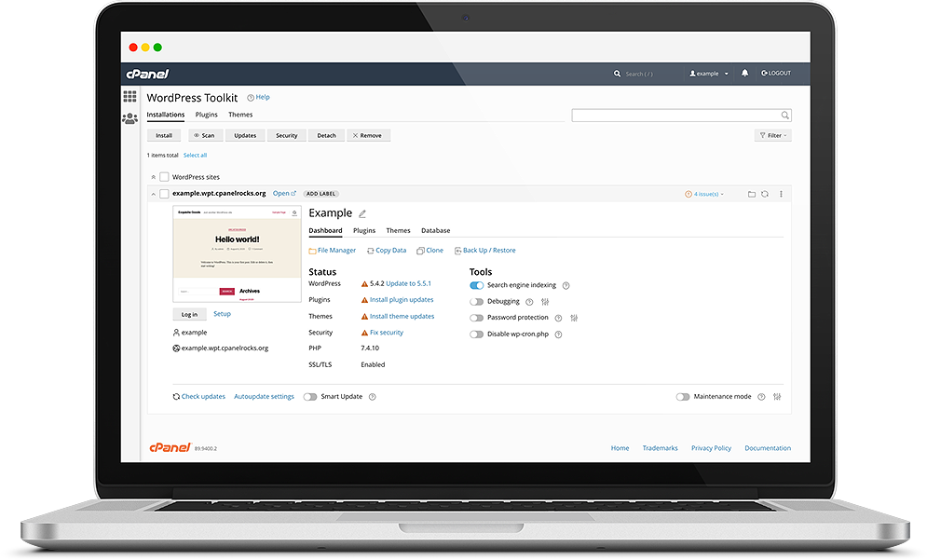927x560 pixels.
Task: Switch to the Database tab
Action: click(x=435, y=230)
